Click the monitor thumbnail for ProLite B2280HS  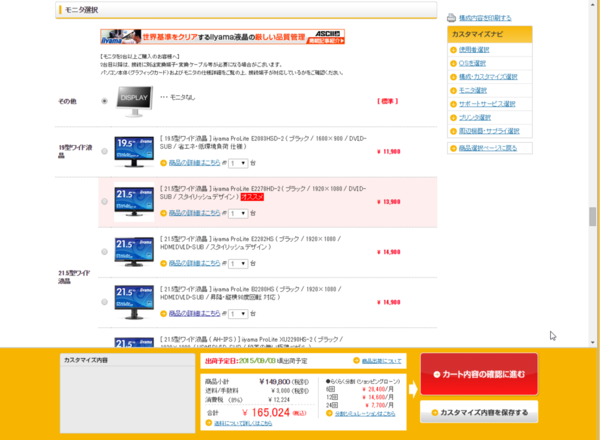134,302
